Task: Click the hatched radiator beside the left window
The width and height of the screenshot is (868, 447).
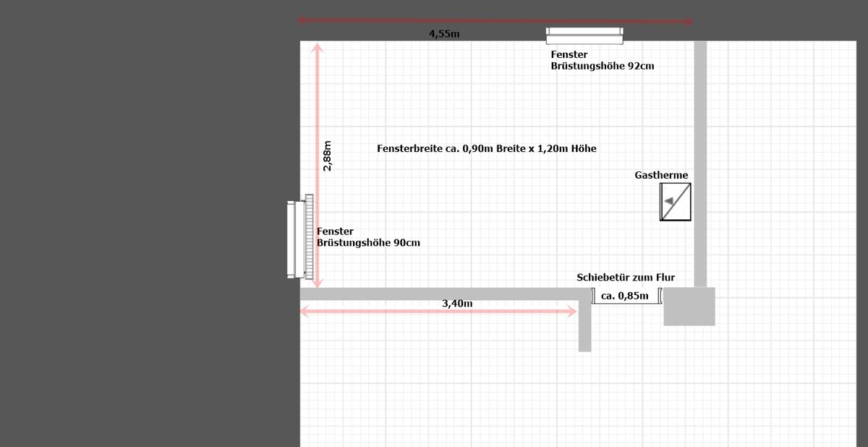Action: (309, 237)
